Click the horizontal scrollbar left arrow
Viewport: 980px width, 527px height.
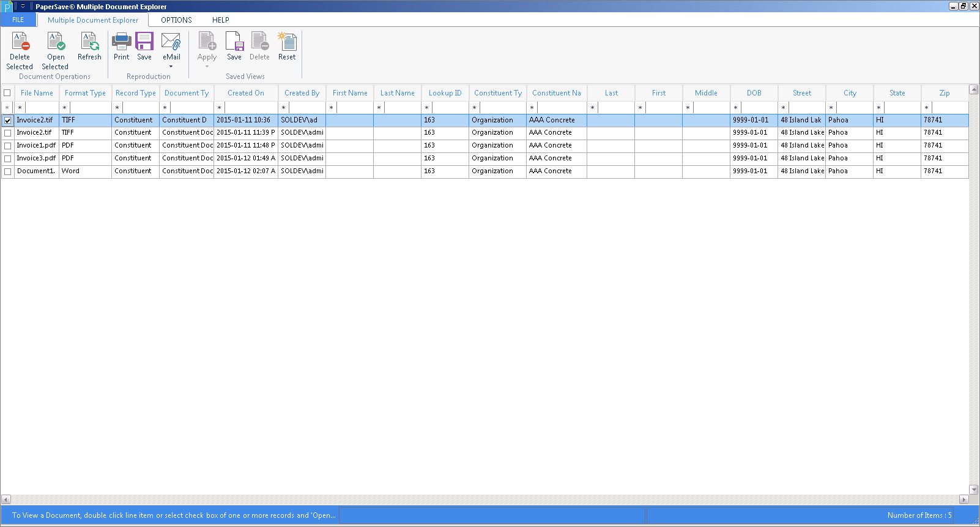pos(6,499)
